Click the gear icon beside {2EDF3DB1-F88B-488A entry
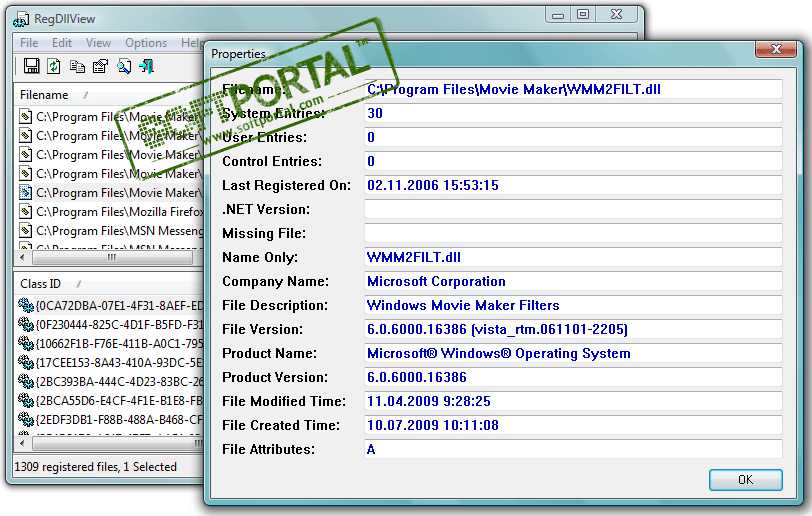This screenshot has height=516, width=812. (x=26, y=419)
